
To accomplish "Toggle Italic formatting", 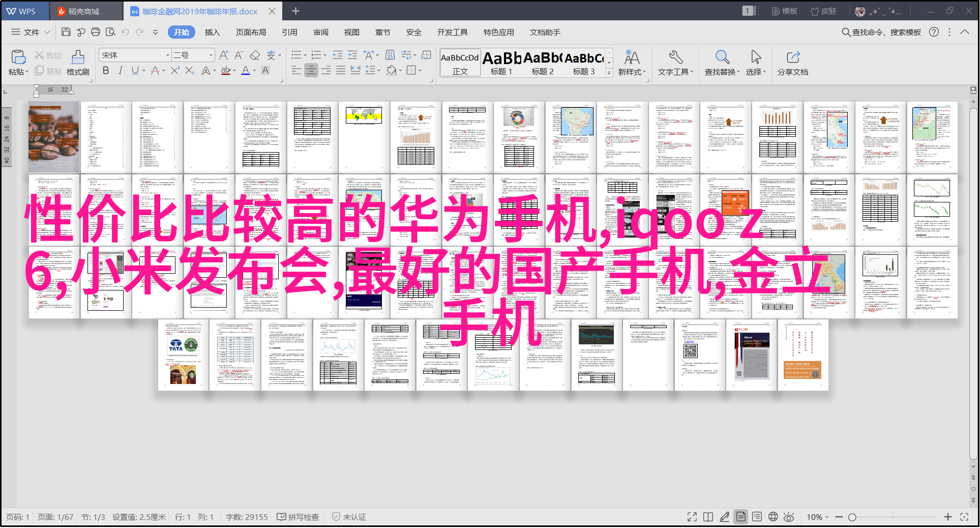I will (x=121, y=71).
